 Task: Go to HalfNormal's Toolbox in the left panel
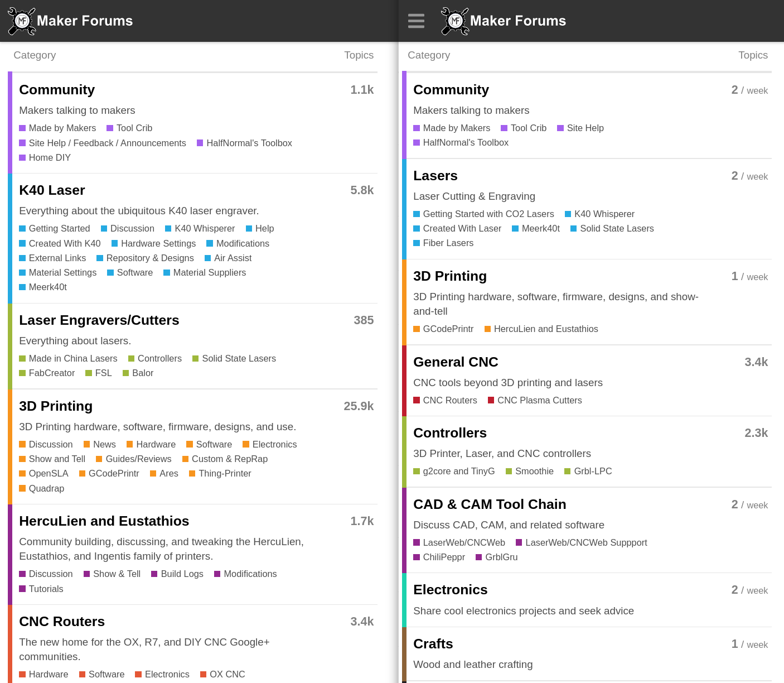click(249, 143)
